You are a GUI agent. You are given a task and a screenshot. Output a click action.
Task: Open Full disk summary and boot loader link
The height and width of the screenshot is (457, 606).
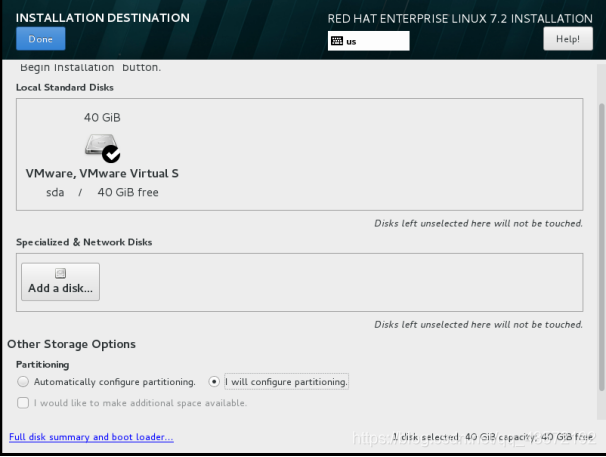tap(91, 437)
